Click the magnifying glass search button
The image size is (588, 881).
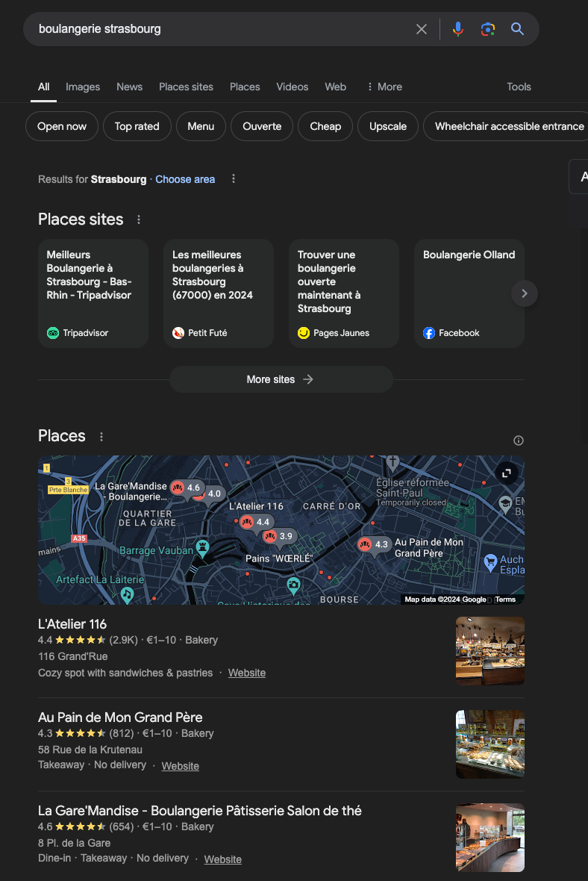pyautogui.click(x=517, y=29)
